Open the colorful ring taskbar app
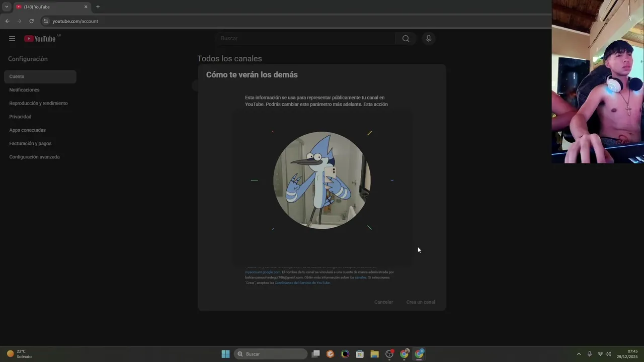The image size is (644, 362). [345, 354]
